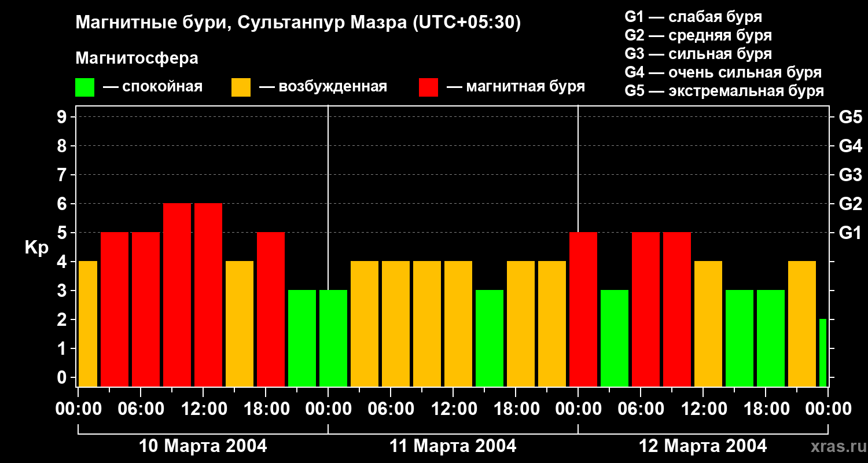Click the last green bar of 10 March

(302, 338)
